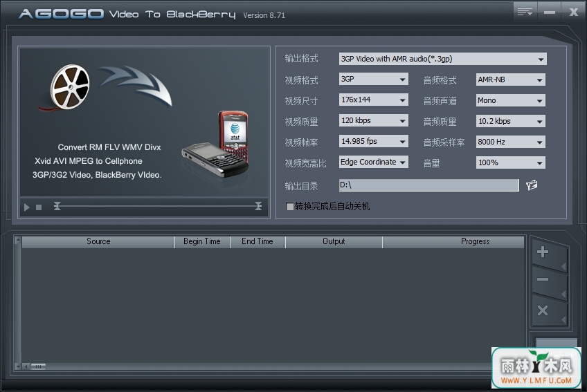Open the 音频质量 10.2 kbps dropdown
Viewport: 587px width, 392px height.
pyautogui.click(x=511, y=121)
